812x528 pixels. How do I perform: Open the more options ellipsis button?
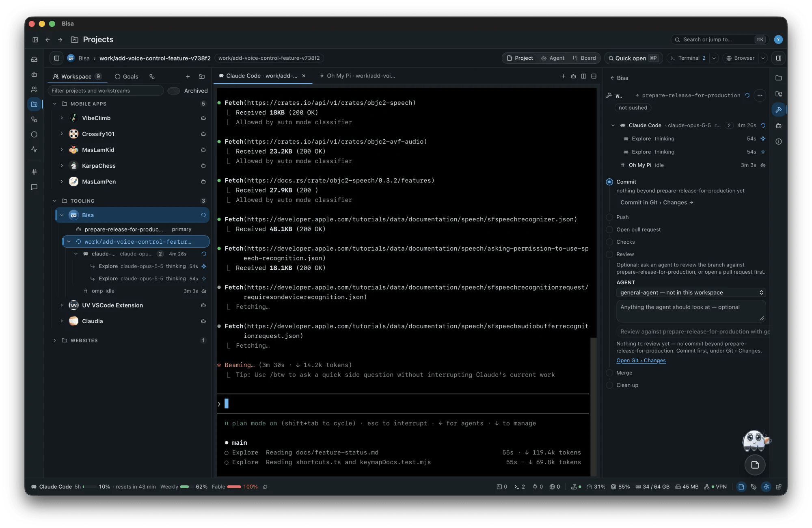(760, 95)
